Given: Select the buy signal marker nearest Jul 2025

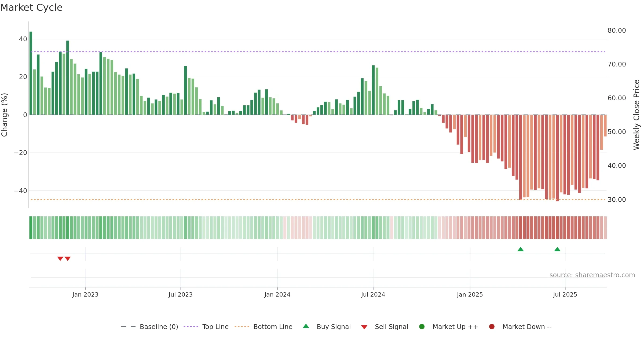Looking at the screenshot, I should (x=557, y=249).
